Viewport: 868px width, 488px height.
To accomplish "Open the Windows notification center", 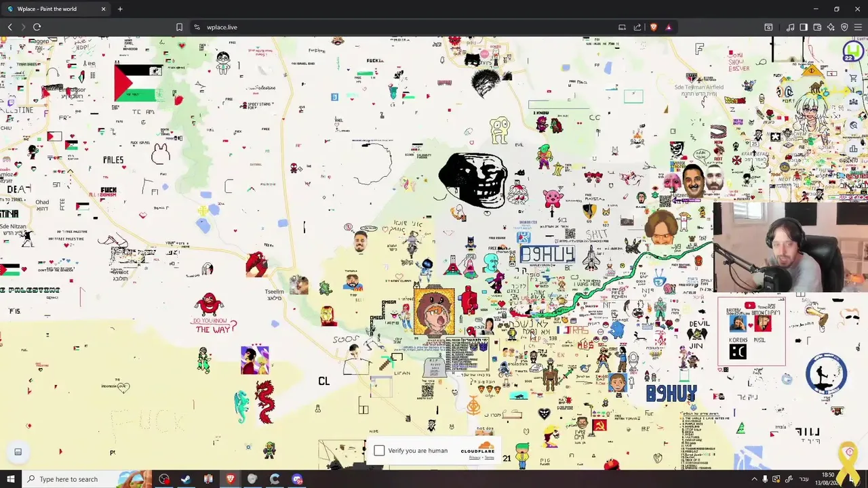I will [x=852, y=479].
